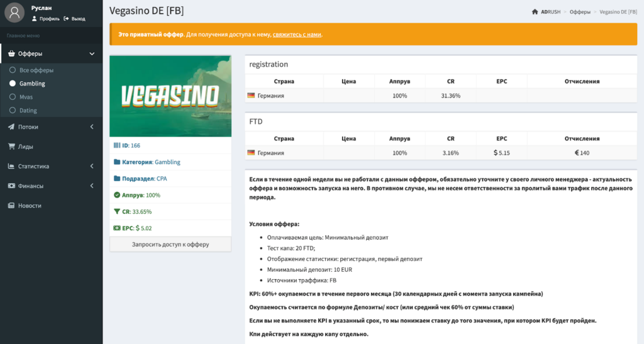The width and height of the screenshot is (644, 344).
Task: Click the 3.16% CR FTD value
Action: (450, 153)
